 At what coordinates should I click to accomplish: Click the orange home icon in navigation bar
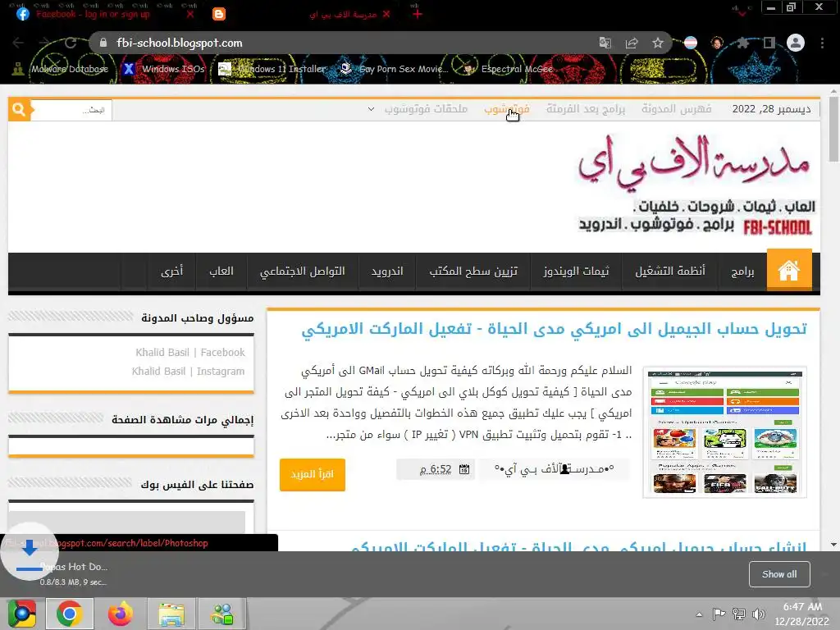(x=788, y=271)
